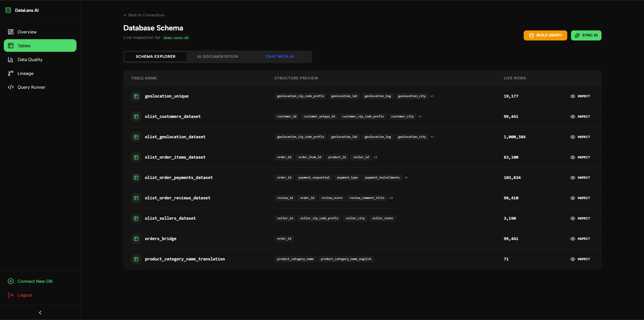The image size is (644, 320).
Task: Toggle inspect view for geolocation_unique table
Action: (580, 96)
